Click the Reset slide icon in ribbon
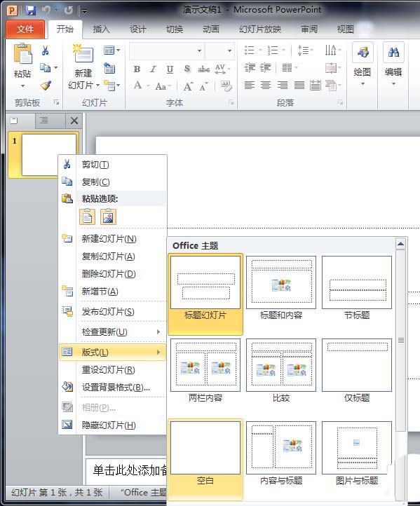 click(109, 69)
